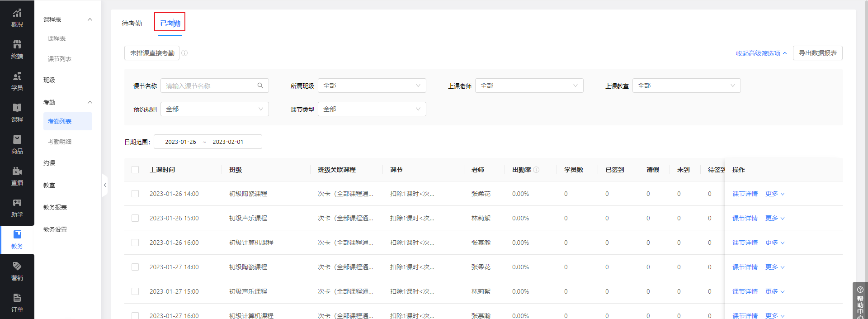Viewport: 868px width, 319px height.
Task: Open 课节详情 for 2023-01-26 14:00 row
Action: click(x=745, y=194)
